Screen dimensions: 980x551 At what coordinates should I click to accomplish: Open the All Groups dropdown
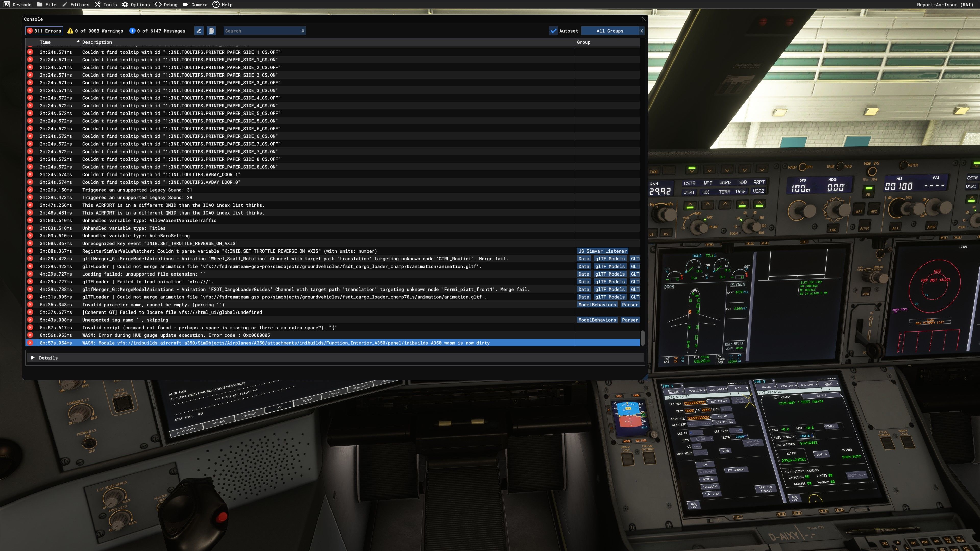pyautogui.click(x=609, y=31)
